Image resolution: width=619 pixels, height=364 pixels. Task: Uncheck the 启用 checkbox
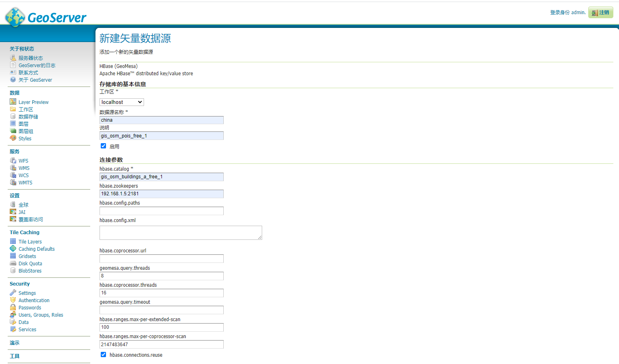pyautogui.click(x=103, y=146)
